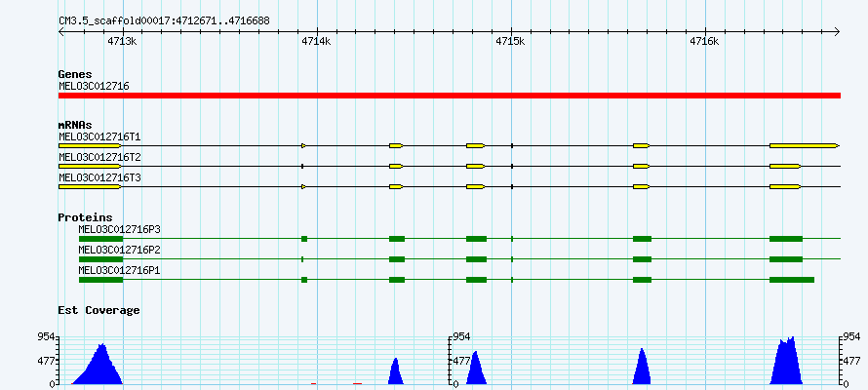Click the small yellow arrow exon of T1 near 4714k
This screenshot has height=390, width=868.
click(x=303, y=145)
